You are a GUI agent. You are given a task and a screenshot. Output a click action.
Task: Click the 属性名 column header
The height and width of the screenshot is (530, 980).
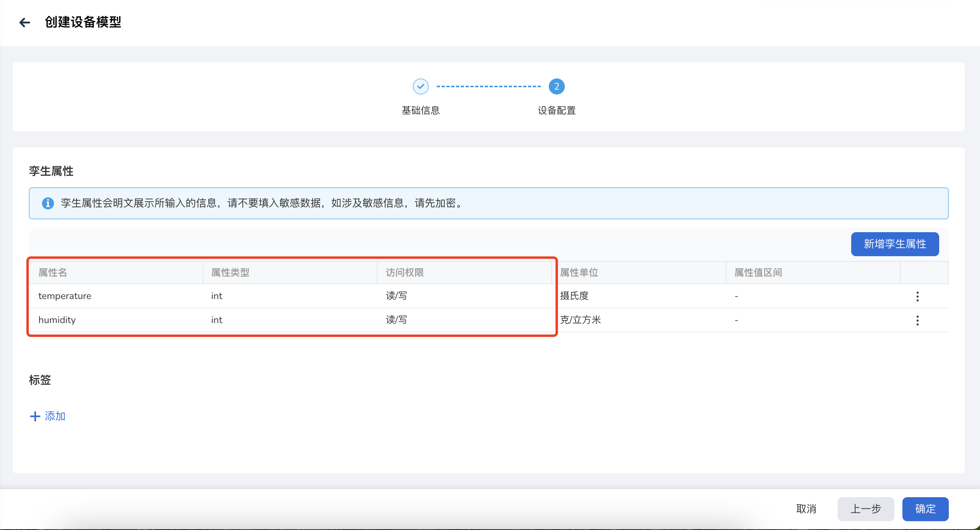(x=52, y=273)
